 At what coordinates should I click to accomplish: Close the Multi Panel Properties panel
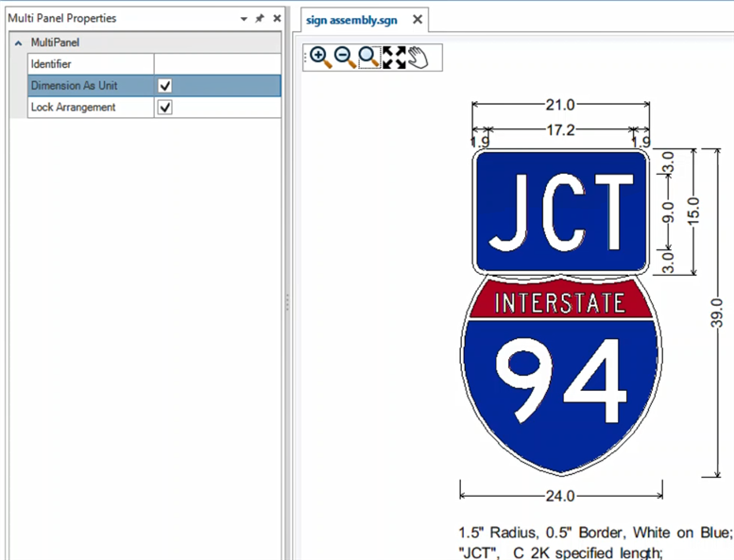(x=277, y=18)
